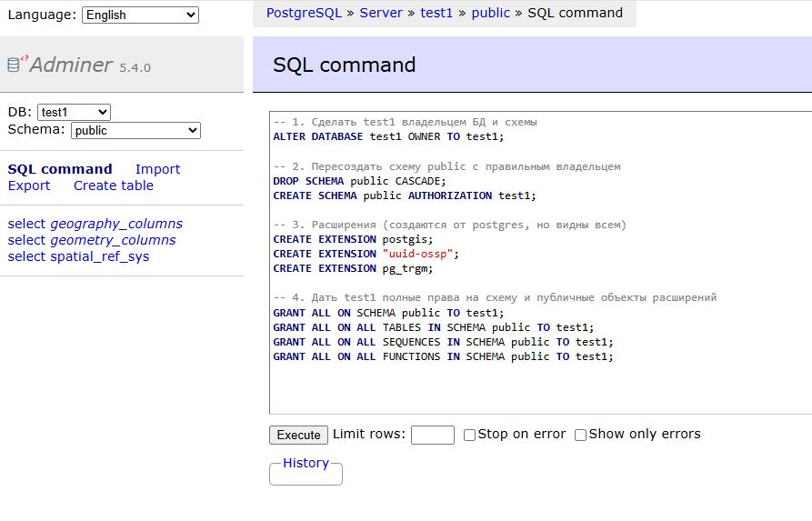Open the Create table page

click(x=114, y=185)
